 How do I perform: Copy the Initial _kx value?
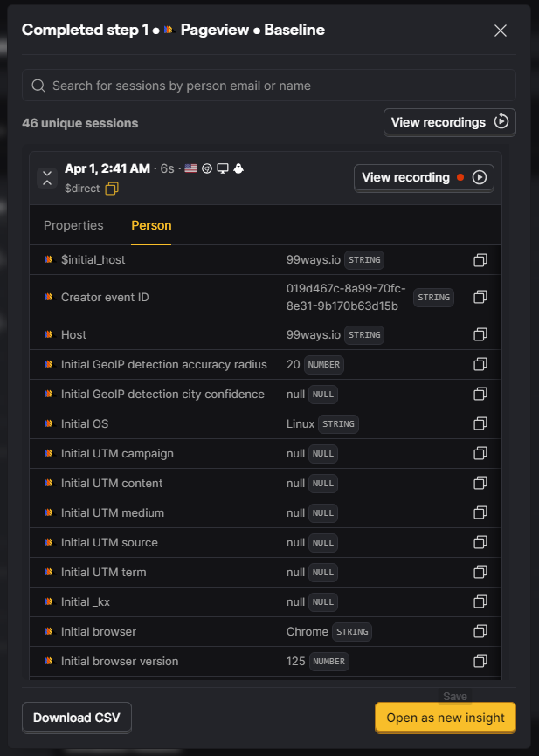point(480,601)
